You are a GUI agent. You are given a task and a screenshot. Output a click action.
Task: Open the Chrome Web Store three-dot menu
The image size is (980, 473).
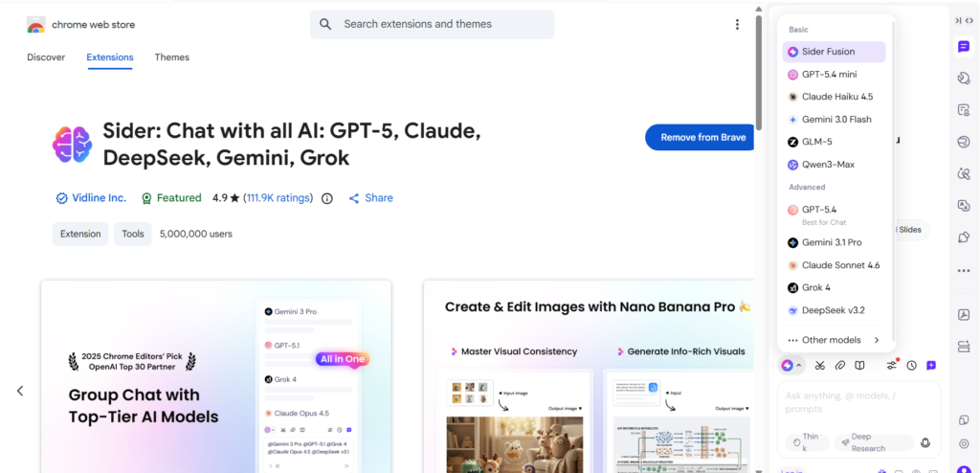[737, 25]
